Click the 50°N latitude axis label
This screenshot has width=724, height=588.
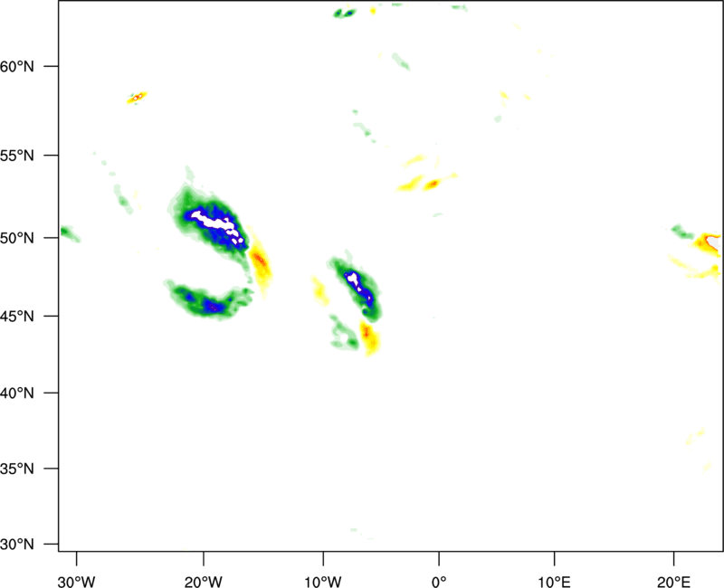pos(17,238)
